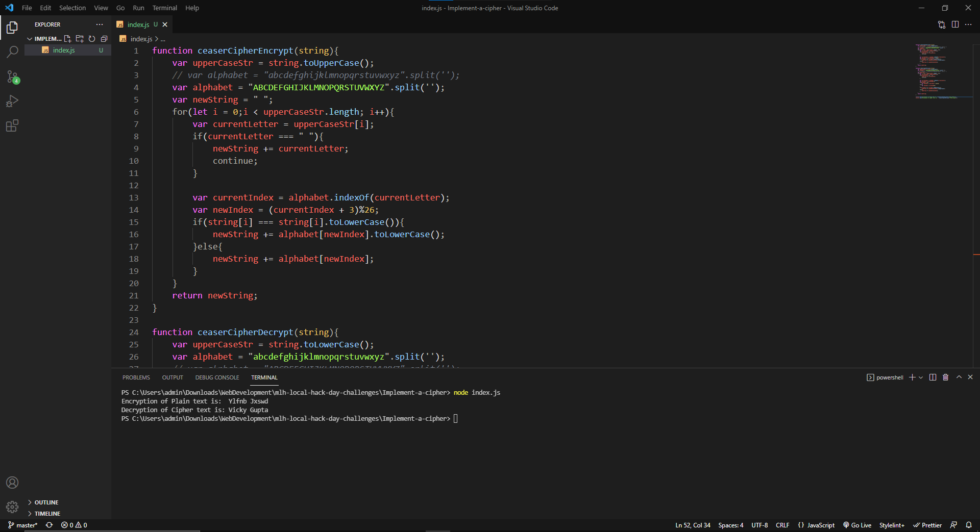Close the terminal panel

(970, 377)
